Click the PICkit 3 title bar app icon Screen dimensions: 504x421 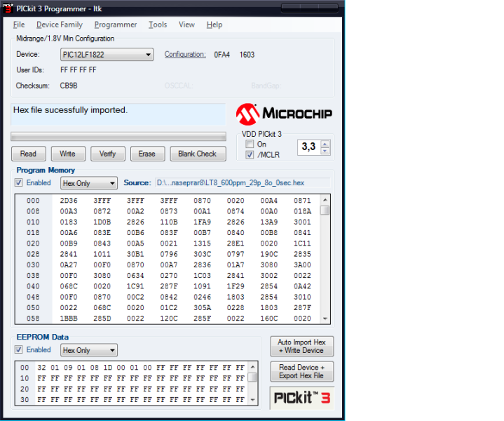[x=8, y=8]
